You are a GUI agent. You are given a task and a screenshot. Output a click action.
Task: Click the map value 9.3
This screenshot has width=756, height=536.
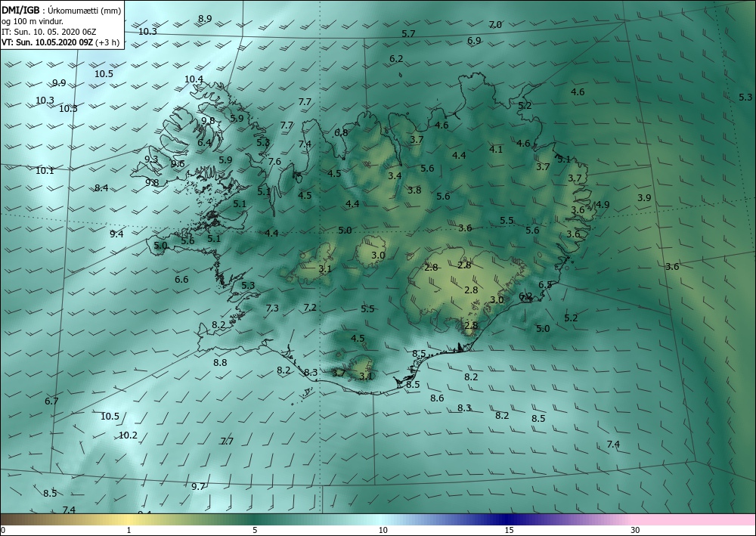coord(151,159)
